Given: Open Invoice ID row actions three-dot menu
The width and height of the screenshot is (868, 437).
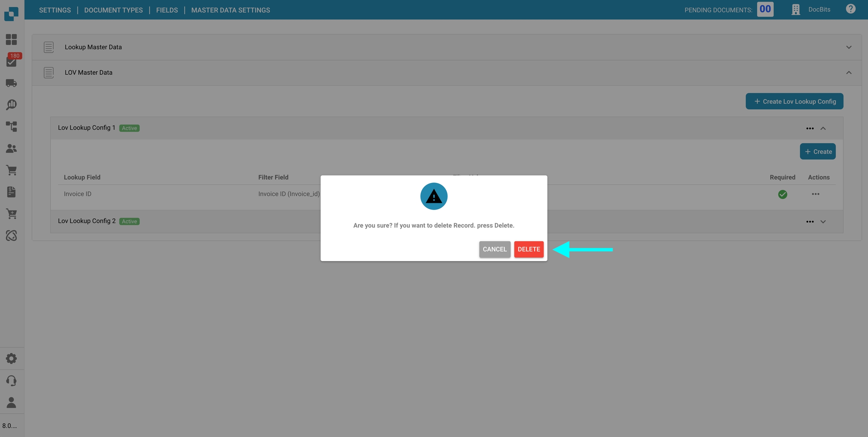Looking at the screenshot, I should click(815, 194).
